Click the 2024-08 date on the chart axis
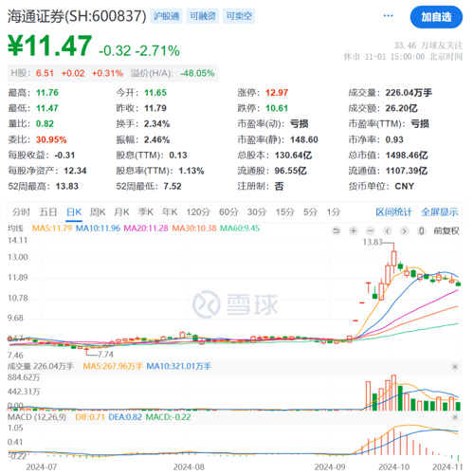The image size is (474, 476). (x=189, y=467)
